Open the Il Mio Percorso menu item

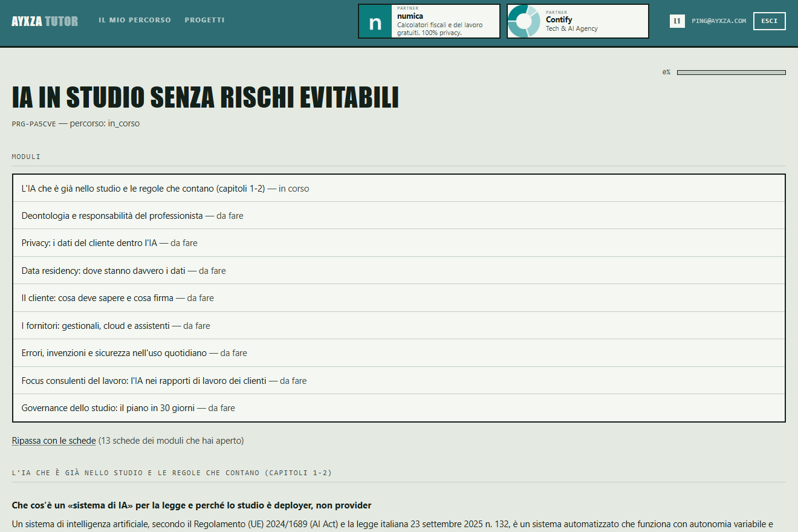pyautogui.click(x=135, y=20)
